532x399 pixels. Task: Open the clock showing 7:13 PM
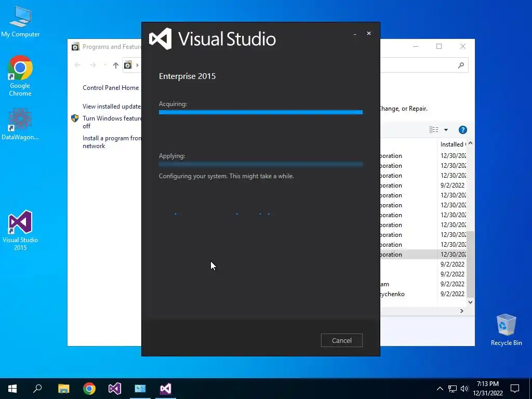pos(488,389)
